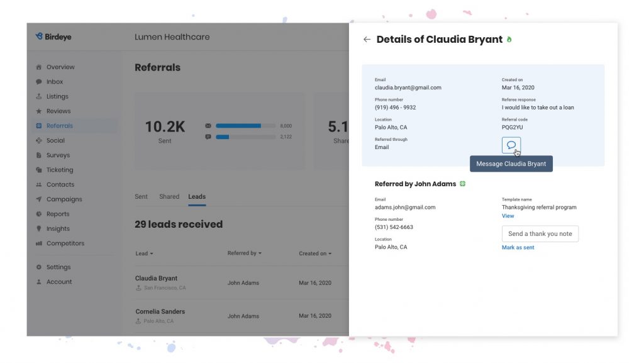Viewport: 644px width, 363px height.
Task: Click the email claudia.bryant@gmail.com
Action: 408,87
